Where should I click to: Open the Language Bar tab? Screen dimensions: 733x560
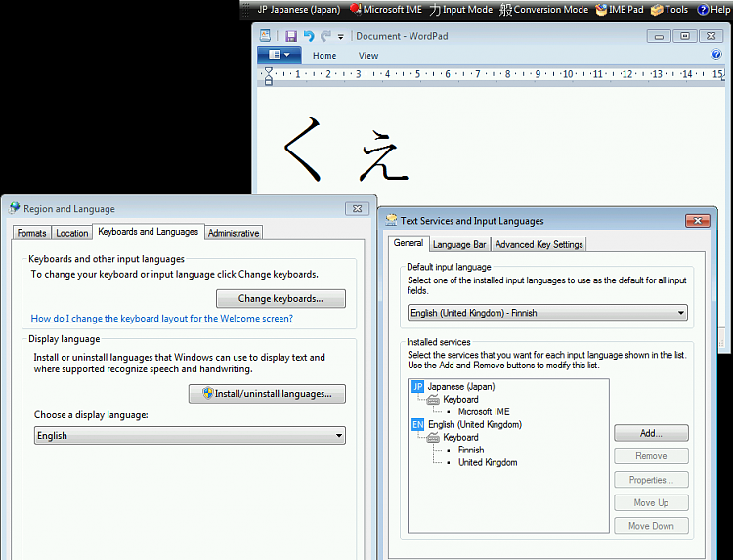459,244
